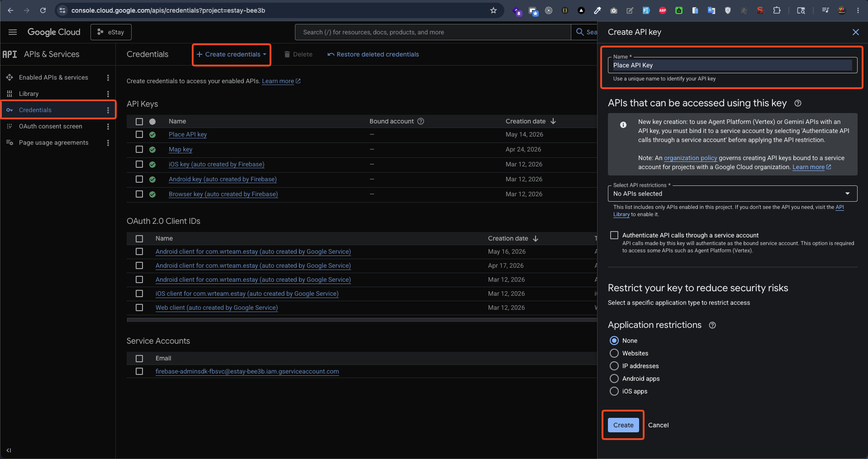
Task: Open browser extensions puzzle icon
Action: point(777,10)
